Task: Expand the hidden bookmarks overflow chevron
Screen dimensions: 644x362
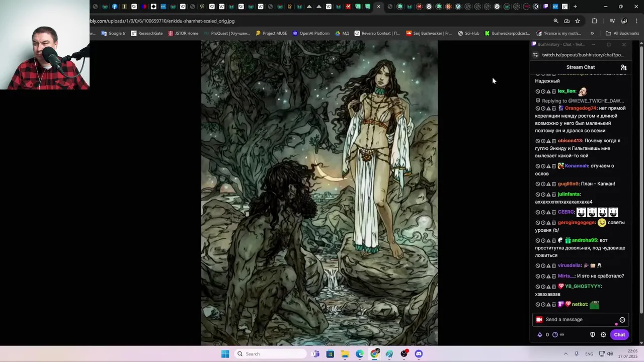Action: (592, 34)
